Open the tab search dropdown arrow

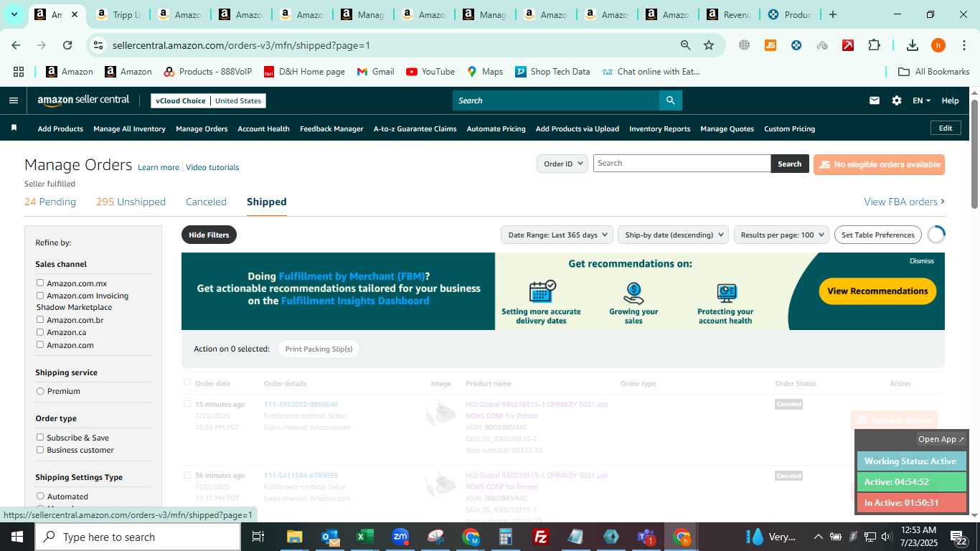(14, 14)
